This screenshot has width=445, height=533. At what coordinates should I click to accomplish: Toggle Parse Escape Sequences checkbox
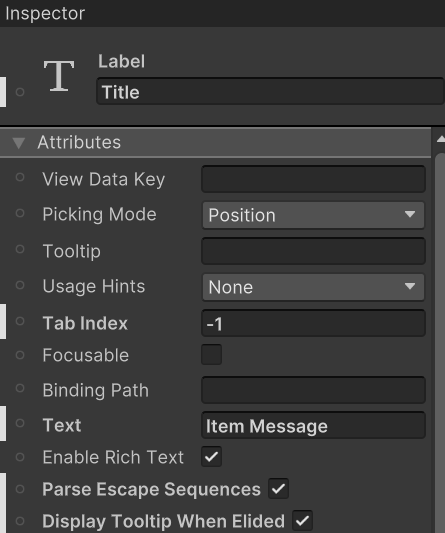[278, 488]
